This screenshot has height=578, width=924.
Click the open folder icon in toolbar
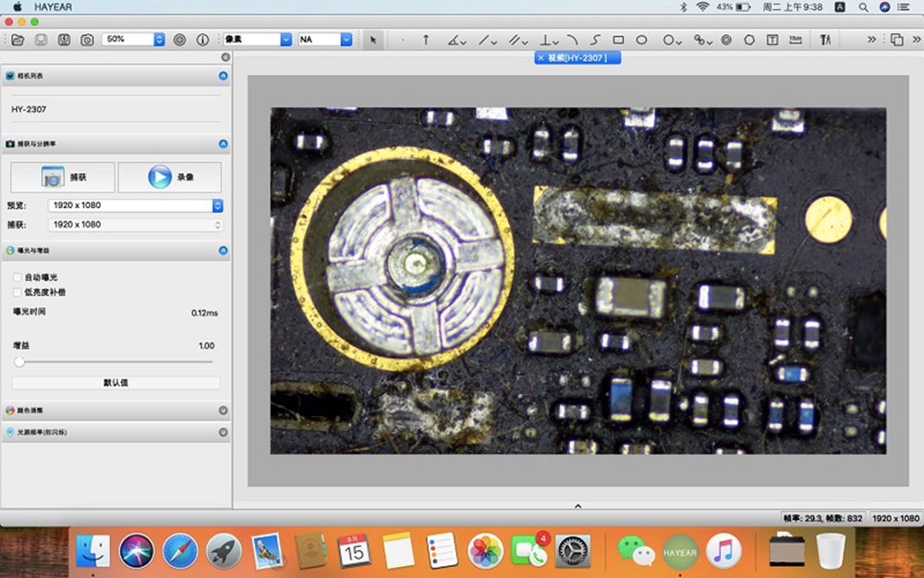click(x=18, y=40)
